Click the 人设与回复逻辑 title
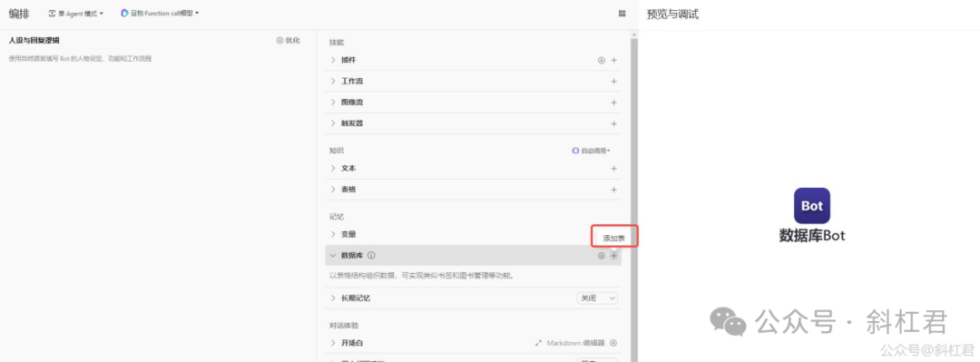Viewport: 980px width, 362px height. pos(34,40)
